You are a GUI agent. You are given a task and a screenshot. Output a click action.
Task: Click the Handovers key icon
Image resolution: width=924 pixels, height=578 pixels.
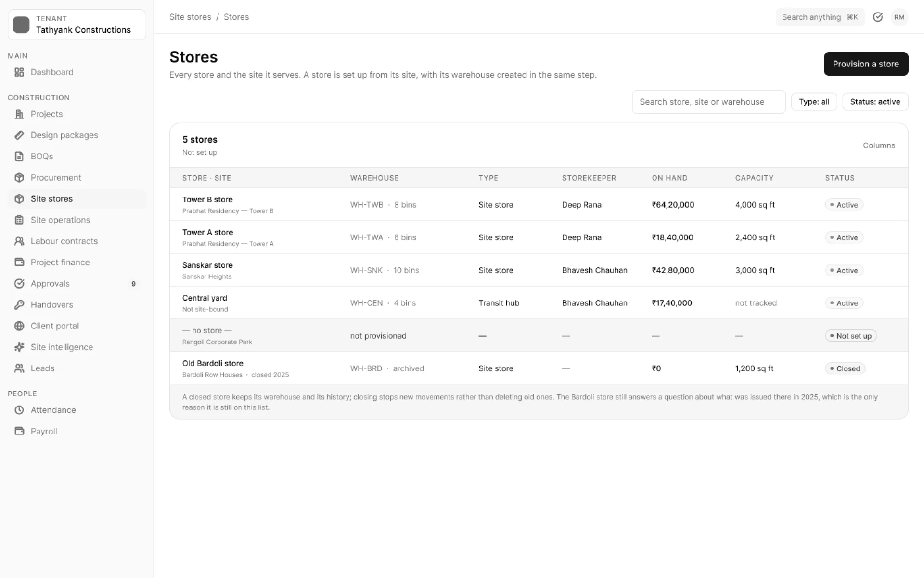[19, 305]
